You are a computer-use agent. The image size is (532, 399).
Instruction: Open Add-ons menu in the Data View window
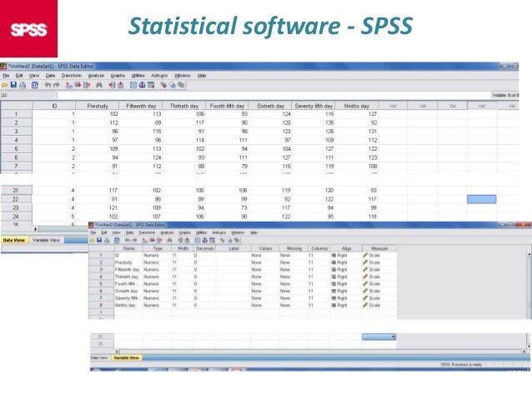point(159,76)
